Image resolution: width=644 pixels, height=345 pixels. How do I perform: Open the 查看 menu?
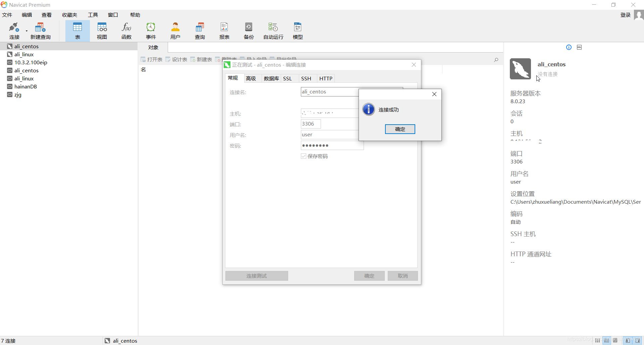(47, 15)
